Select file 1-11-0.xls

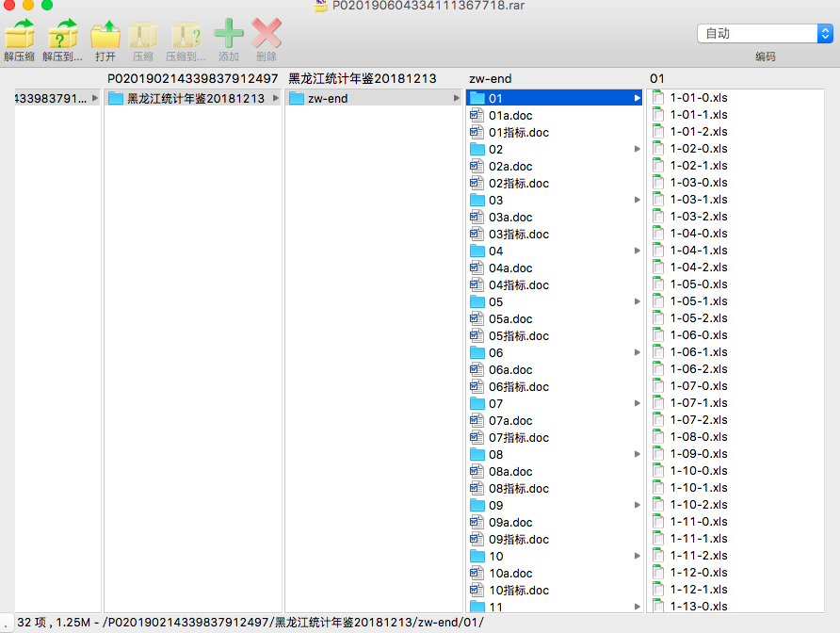(x=735, y=522)
